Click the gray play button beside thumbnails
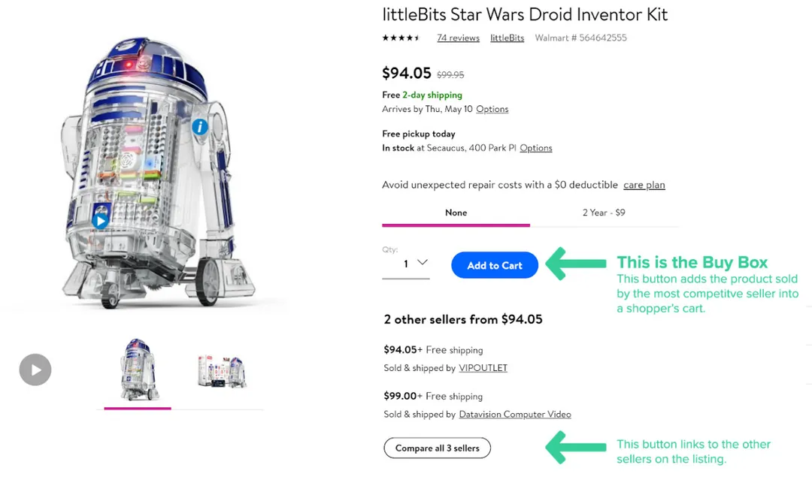The width and height of the screenshot is (812, 504). click(x=35, y=370)
